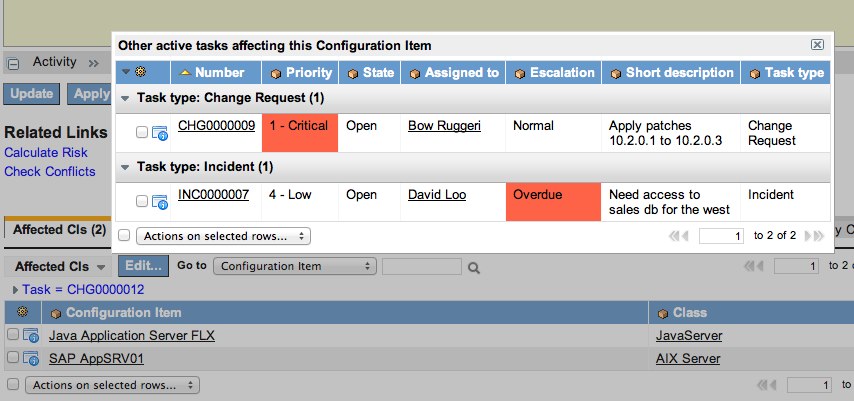This screenshot has width=854, height=401.
Task: Select the SAP AppSRV01 row checkbox
Action: pyautogui.click(x=13, y=358)
